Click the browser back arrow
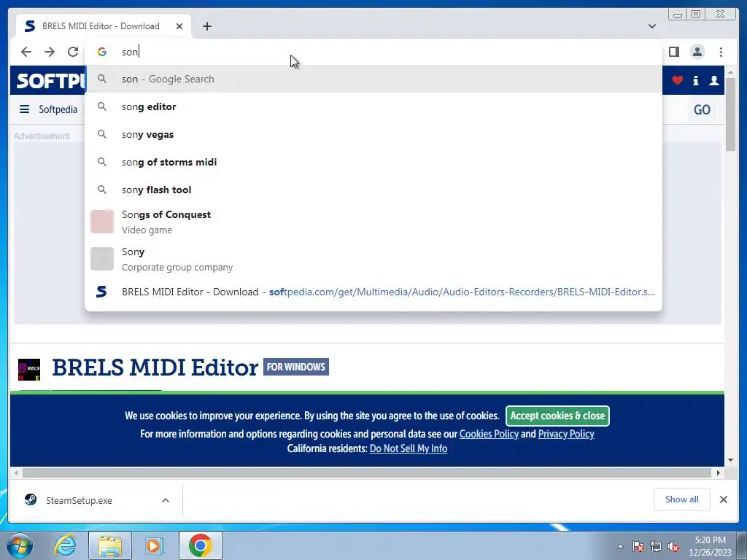This screenshot has height=560, width=747. click(26, 52)
